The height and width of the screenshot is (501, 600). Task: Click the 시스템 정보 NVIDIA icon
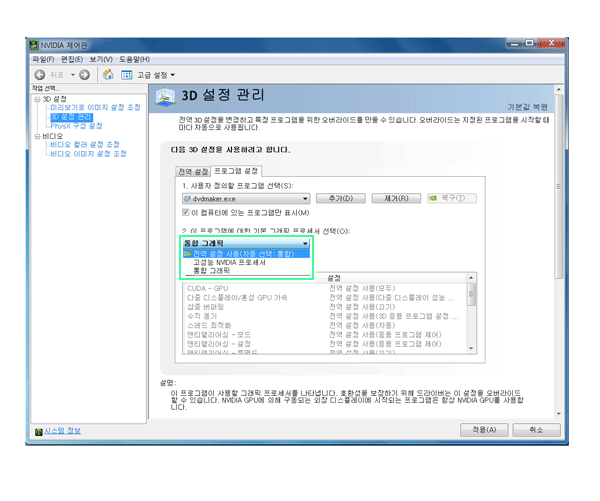39,432
